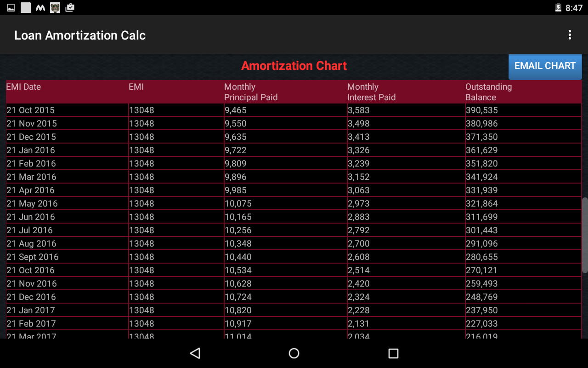This screenshot has height=368, width=588.
Task: Click the Amortization Chart heading
Action: pyautogui.click(x=294, y=66)
